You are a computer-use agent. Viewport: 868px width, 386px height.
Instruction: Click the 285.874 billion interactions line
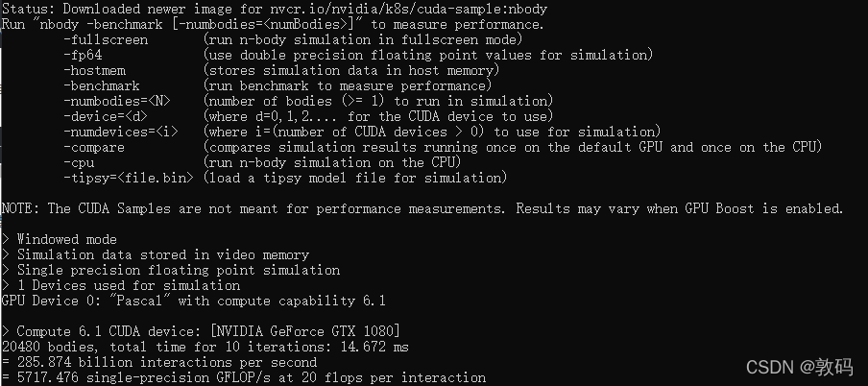tap(163, 362)
